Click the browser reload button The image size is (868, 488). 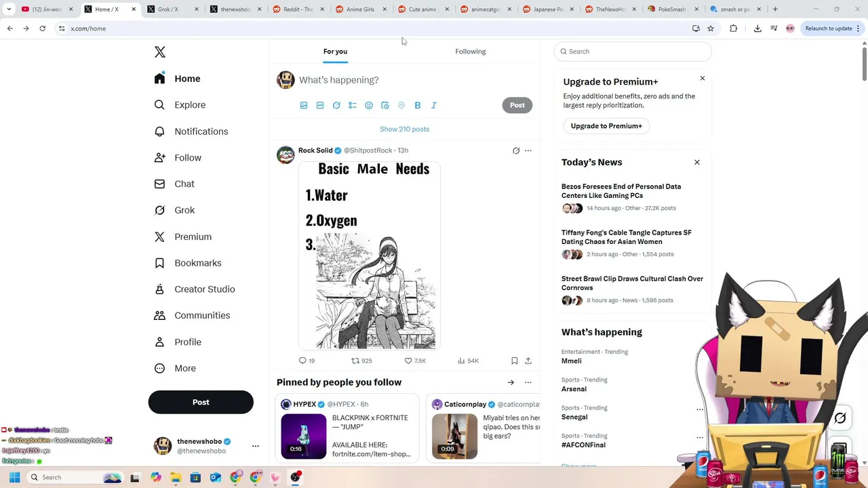point(42,28)
